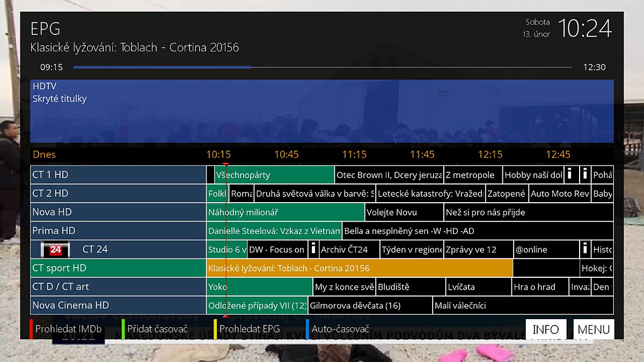Click the info icon after @online in CT 24 row
644x362 pixels.
[x=585, y=249]
